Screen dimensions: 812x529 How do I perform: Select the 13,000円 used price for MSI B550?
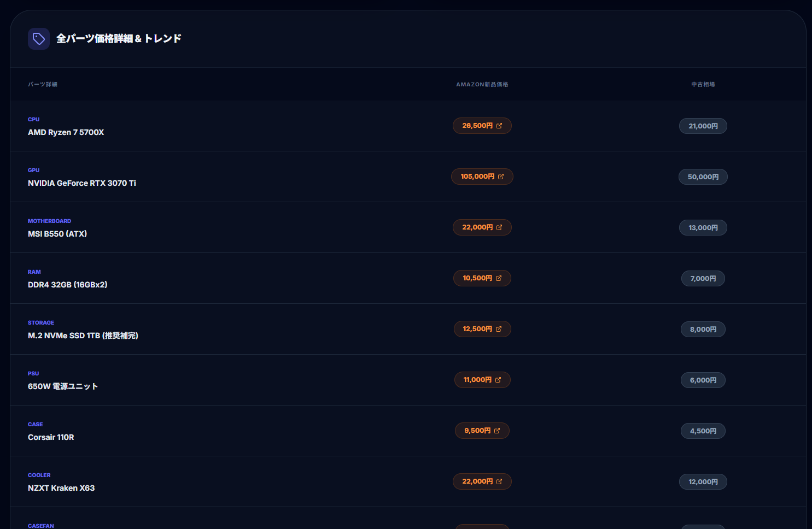[703, 227]
